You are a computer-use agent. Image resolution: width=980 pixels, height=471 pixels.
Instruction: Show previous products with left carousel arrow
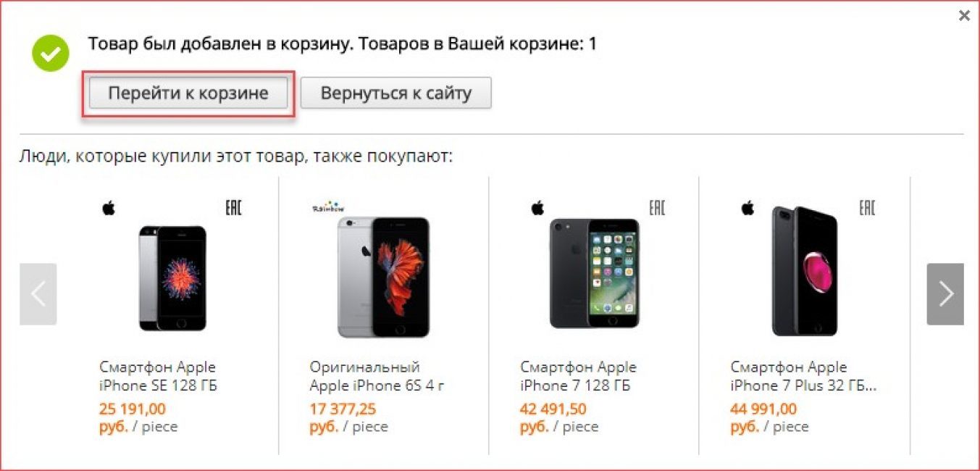coord(38,293)
